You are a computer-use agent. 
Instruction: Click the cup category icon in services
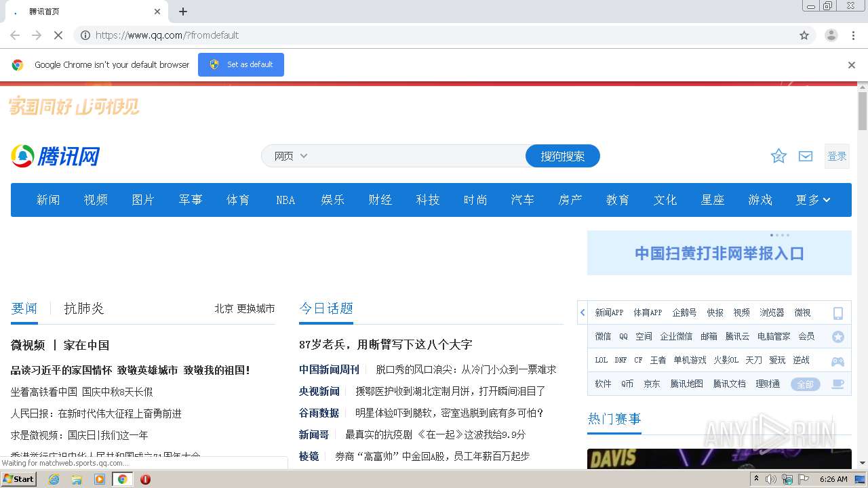coord(837,384)
